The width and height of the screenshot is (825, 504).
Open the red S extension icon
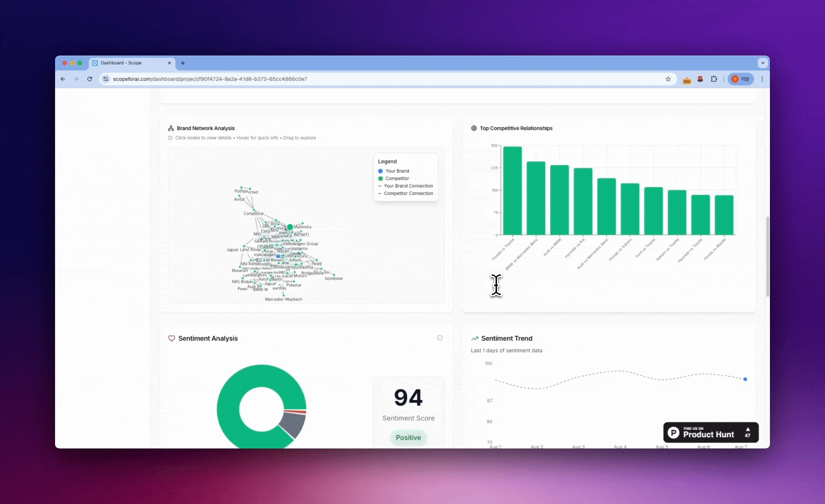click(700, 79)
